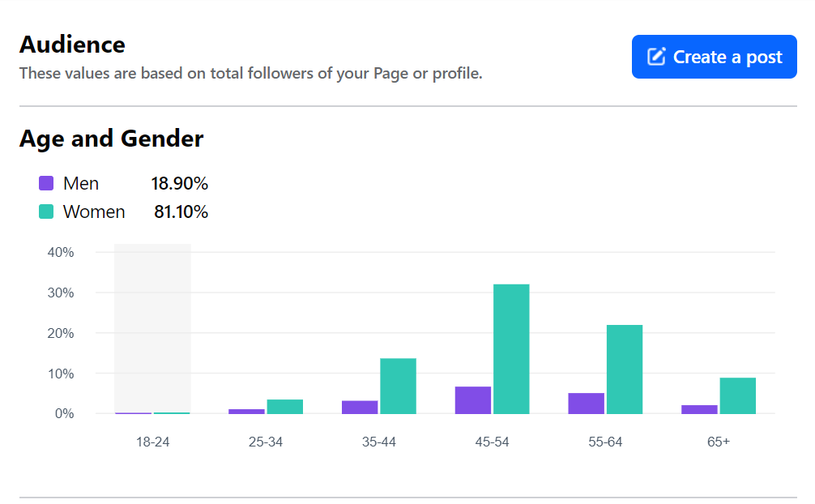Click the Men bar for ages 65+
815x504 pixels.
[699, 409]
